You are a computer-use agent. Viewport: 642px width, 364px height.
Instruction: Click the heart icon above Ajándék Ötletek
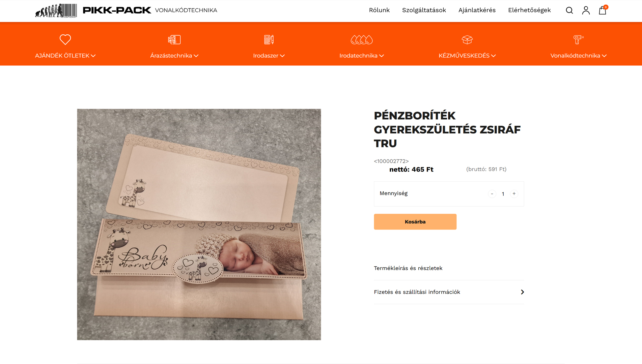pos(65,39)
